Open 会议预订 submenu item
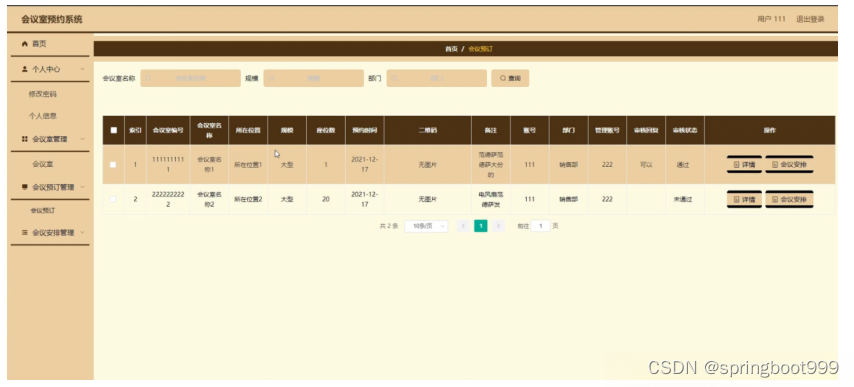Screen dimensions: 854x387 (x=42, y=210)
